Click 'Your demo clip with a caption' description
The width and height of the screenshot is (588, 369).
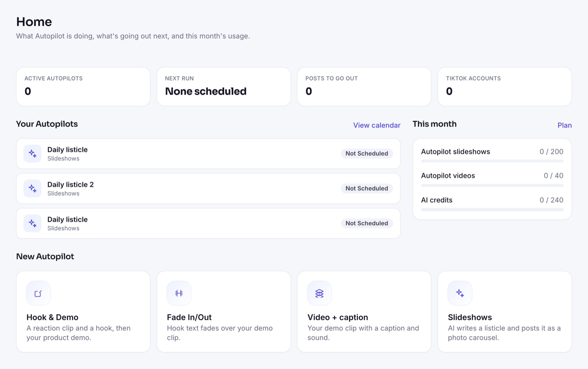pyautogui.click(x=363, y=333)
